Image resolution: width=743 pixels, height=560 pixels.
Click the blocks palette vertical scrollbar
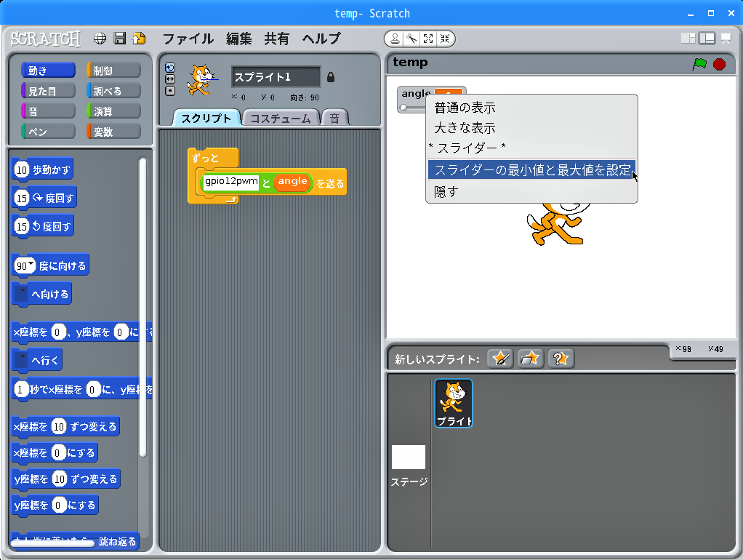[142, 307]
